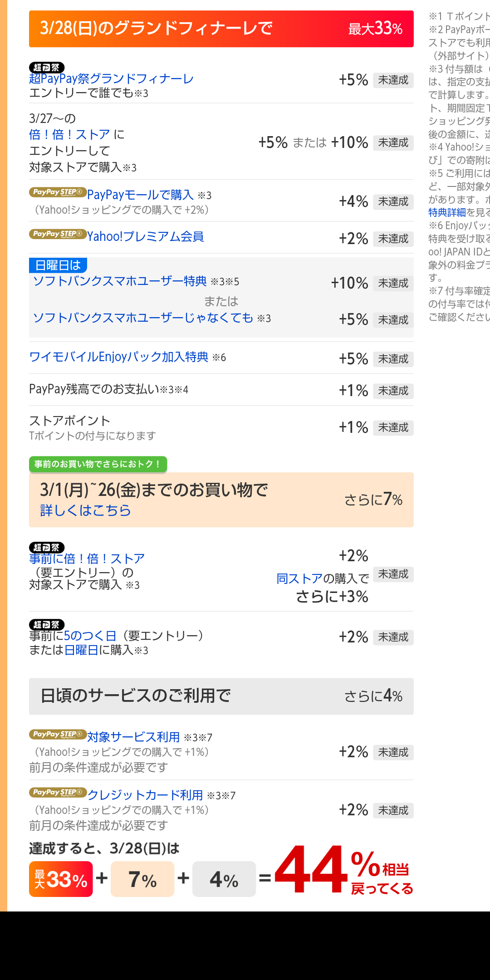Click the 日曜日は blue label
This screenshot has height=980, width=490.
[58, 265]
